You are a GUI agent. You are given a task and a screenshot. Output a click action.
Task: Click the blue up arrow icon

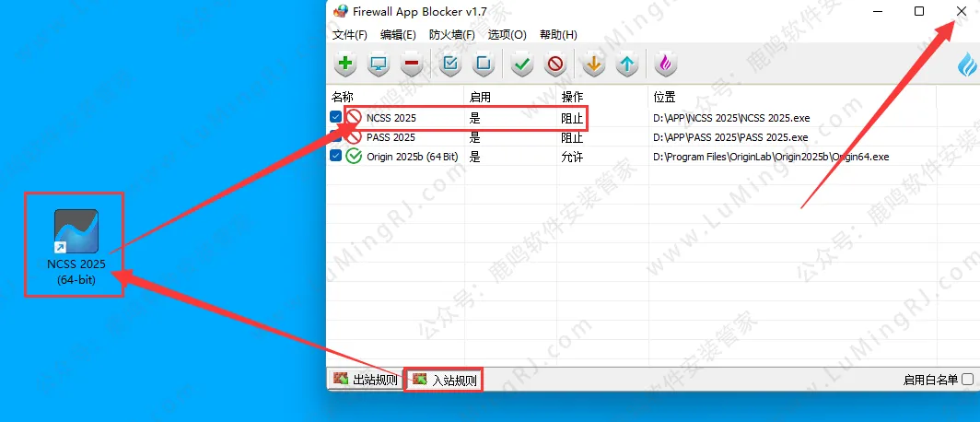[627, 64]
